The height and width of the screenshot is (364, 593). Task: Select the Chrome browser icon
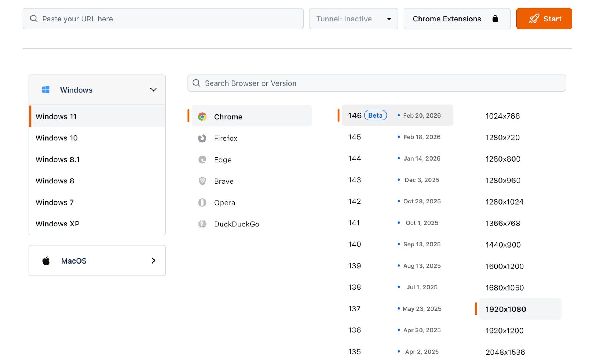coord(202,116)
